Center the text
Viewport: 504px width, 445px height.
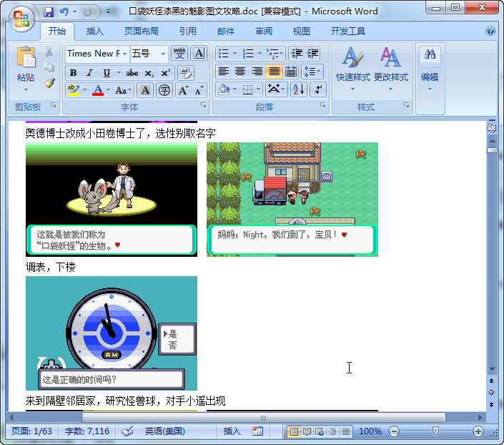pyautogui.click(x=240, y=71)
